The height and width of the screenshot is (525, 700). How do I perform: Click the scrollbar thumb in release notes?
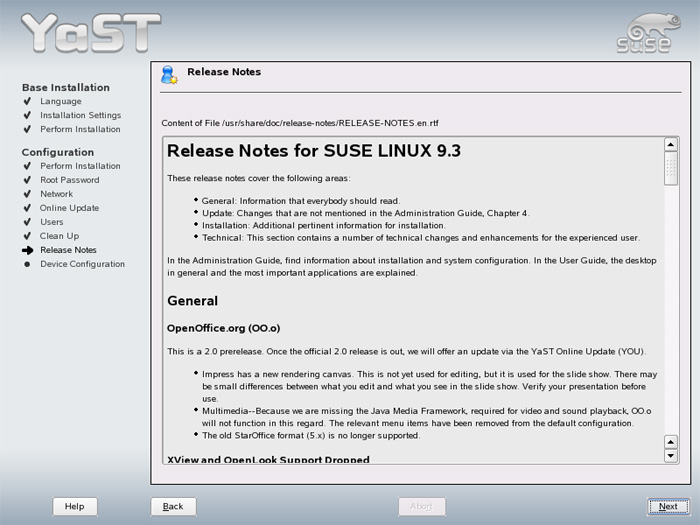(671, 168)
